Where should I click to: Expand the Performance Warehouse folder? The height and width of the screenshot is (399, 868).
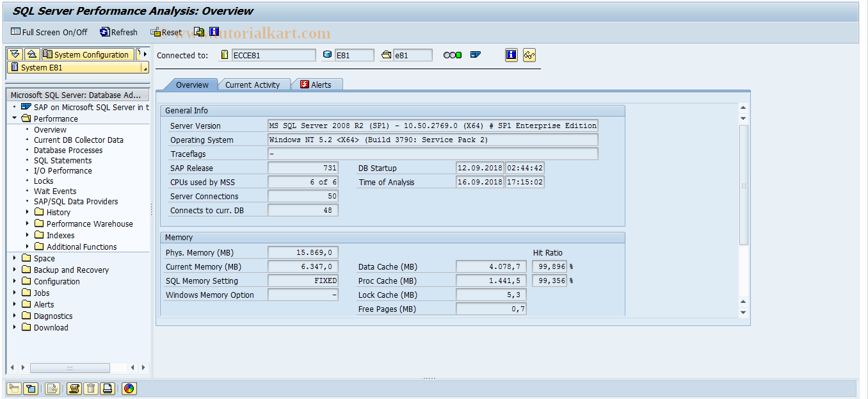28,224
